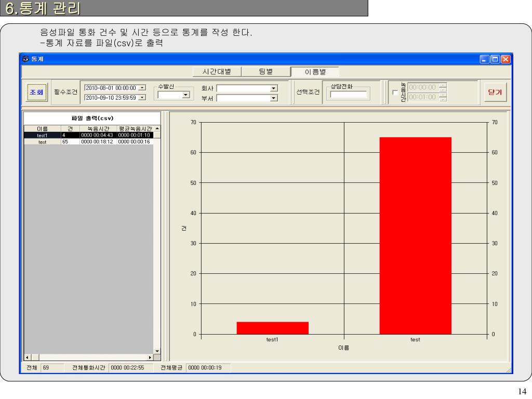Maximize the 통계 window
This screenshot has height=399, width=532.
coord(495,59)
